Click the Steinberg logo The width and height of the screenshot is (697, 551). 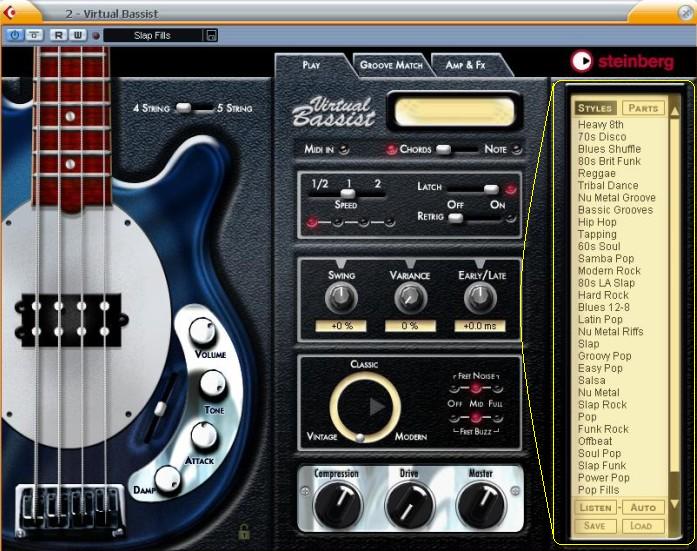click(x=622, y=61)
